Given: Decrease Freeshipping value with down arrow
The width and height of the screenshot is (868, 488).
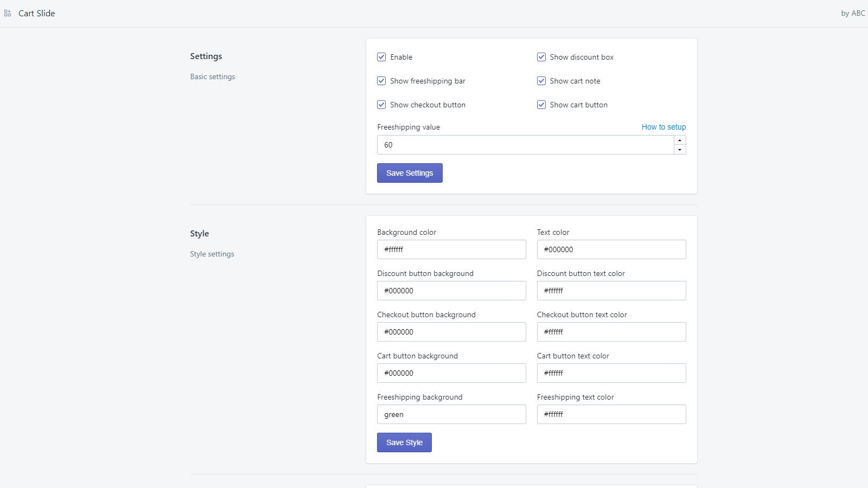Looking at the screenshot, I should (680, 150).
